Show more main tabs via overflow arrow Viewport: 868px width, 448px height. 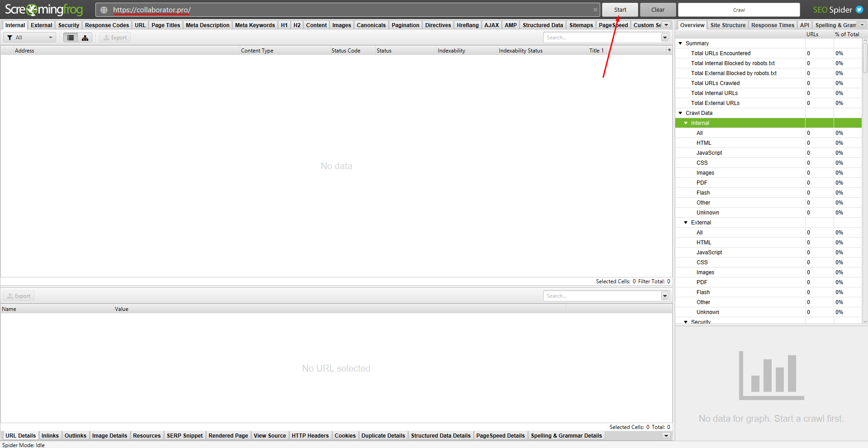click(x=666, y=25)
